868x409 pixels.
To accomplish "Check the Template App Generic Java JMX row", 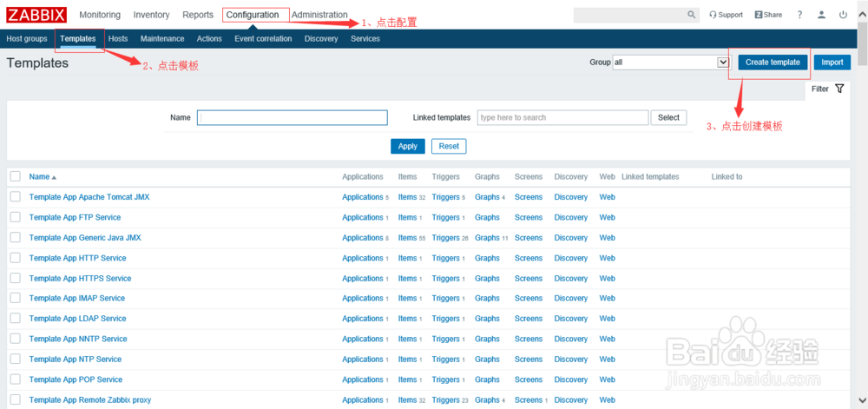I will (16, 237).
